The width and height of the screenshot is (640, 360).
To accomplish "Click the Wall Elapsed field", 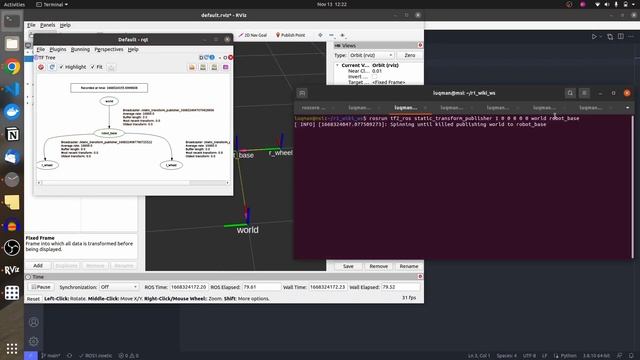I will (x=400, y=287).
